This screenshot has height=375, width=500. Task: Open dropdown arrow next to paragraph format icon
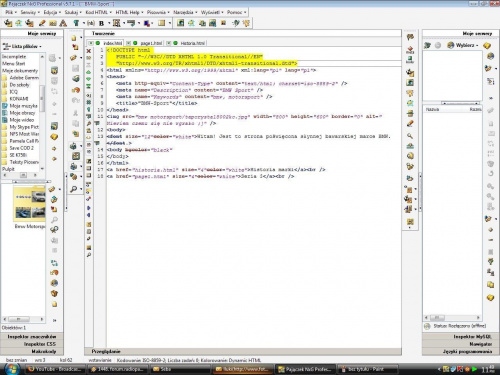[x=83, y=23]
